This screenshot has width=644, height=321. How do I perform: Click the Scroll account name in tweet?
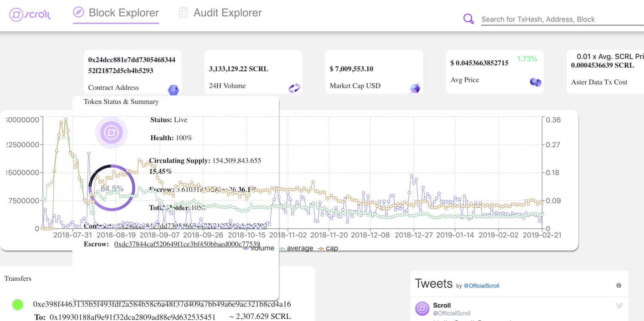click(x=442, y=306)
